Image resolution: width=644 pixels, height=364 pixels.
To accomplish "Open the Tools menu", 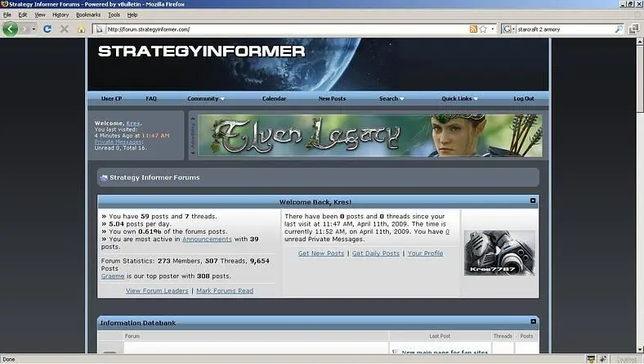I will (x=114, y=15).
